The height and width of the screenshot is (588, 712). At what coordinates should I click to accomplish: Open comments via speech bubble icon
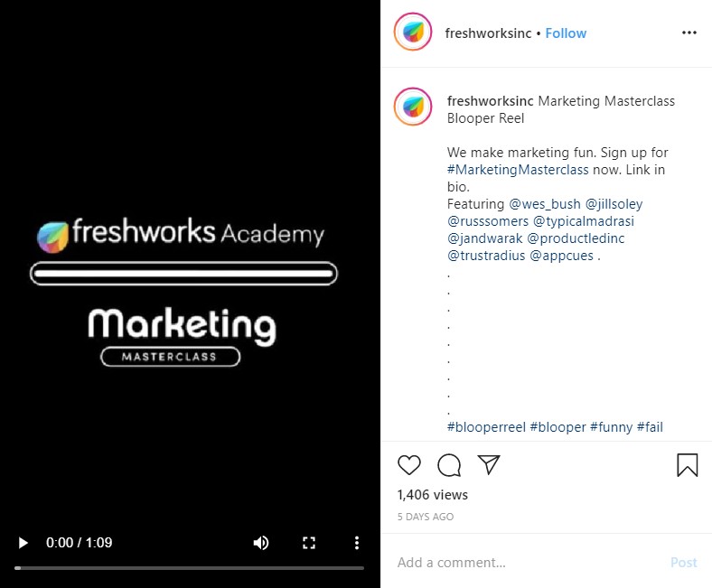tap(449, 465)
